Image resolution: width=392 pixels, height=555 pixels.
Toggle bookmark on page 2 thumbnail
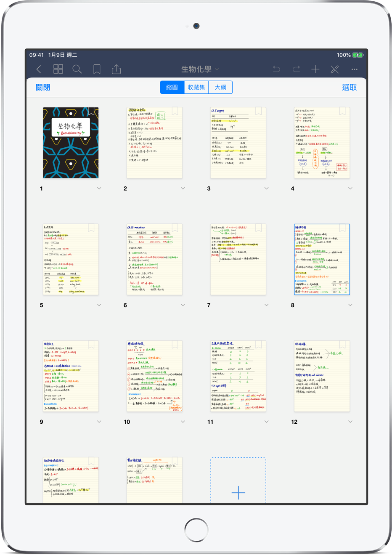point(175,112)
